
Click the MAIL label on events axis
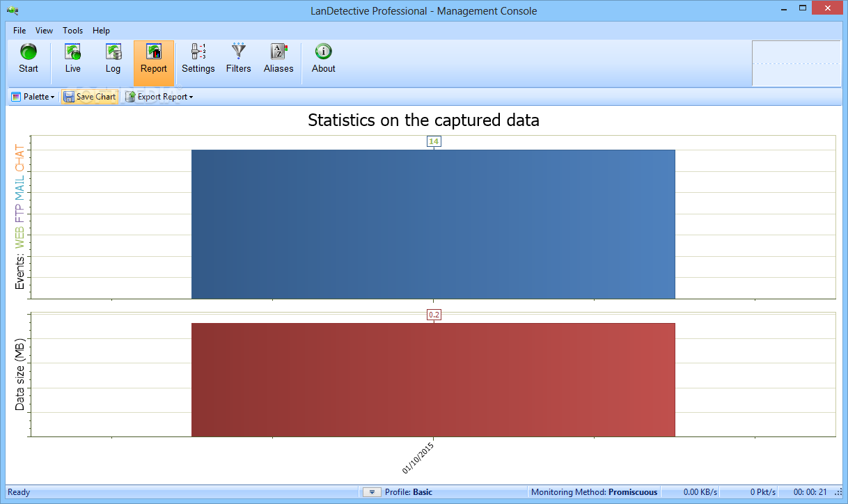19,187
